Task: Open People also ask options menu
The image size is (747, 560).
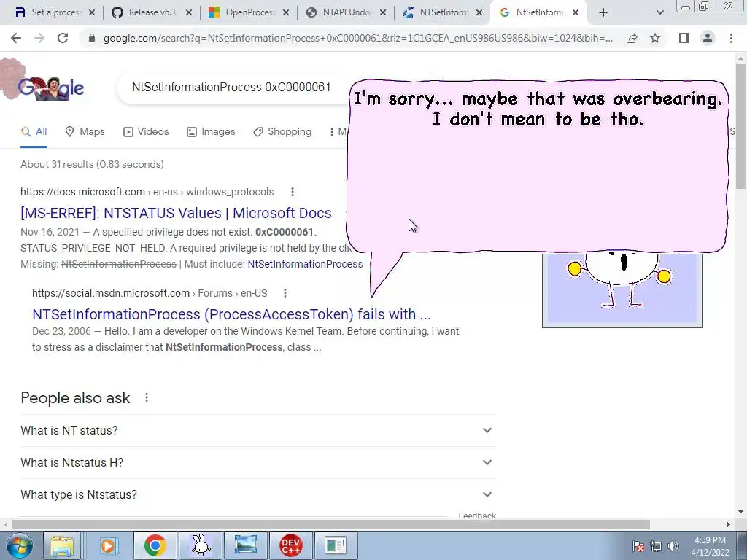Action: (147, 397)
